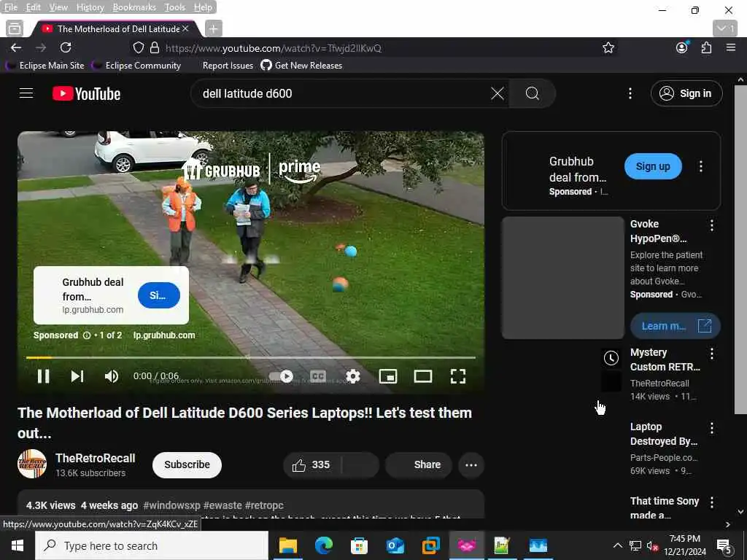Open ad info icon next to Sponsored
747x560 pixels.
[x=87, y=335]
